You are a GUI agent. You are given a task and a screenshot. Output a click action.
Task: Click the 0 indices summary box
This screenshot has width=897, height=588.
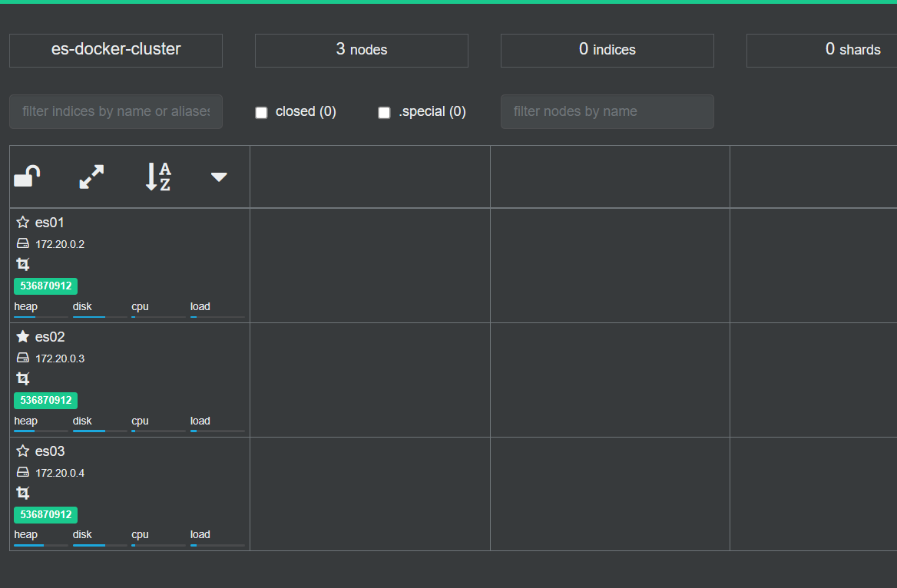click(607, 51)
